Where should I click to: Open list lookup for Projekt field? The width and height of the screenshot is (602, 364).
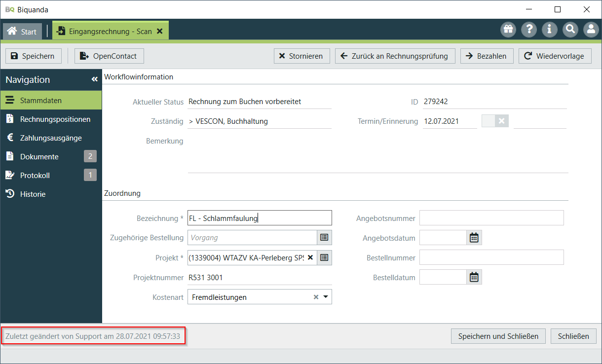click(x=324, y=257)
